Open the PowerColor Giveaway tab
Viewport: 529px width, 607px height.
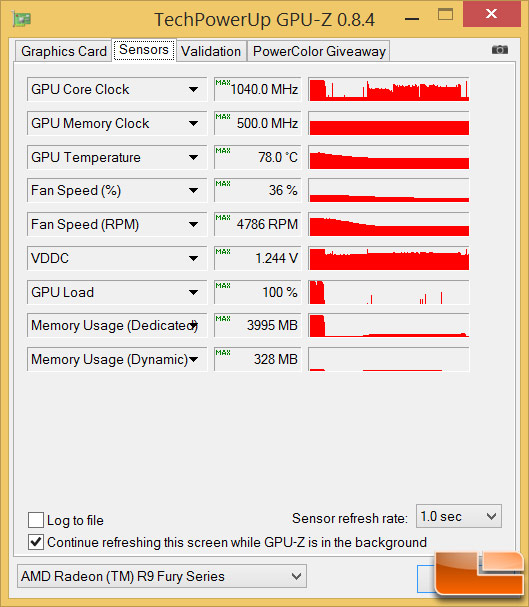(x=319, y=51)
